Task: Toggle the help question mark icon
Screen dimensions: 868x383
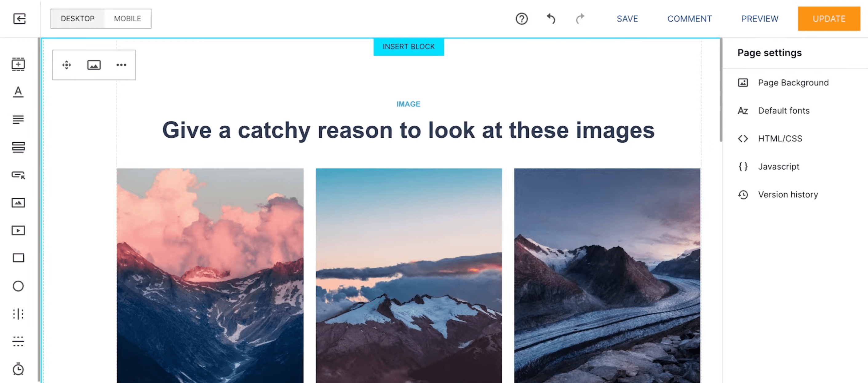Action: [x=520, y=18]
